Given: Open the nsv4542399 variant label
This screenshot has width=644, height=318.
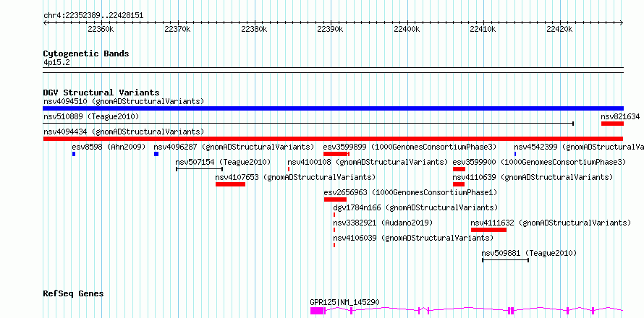Looking at the screenshot, I should click(579, 147).
